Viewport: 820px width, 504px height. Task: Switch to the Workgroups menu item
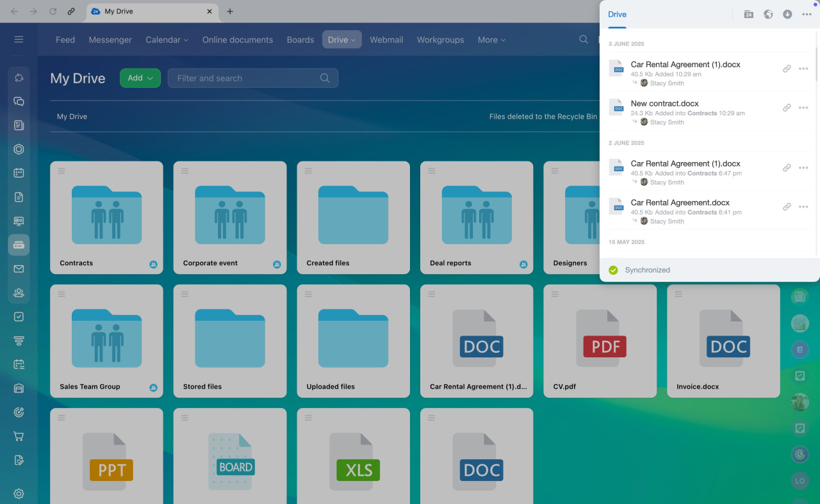(x=440, y=40)
